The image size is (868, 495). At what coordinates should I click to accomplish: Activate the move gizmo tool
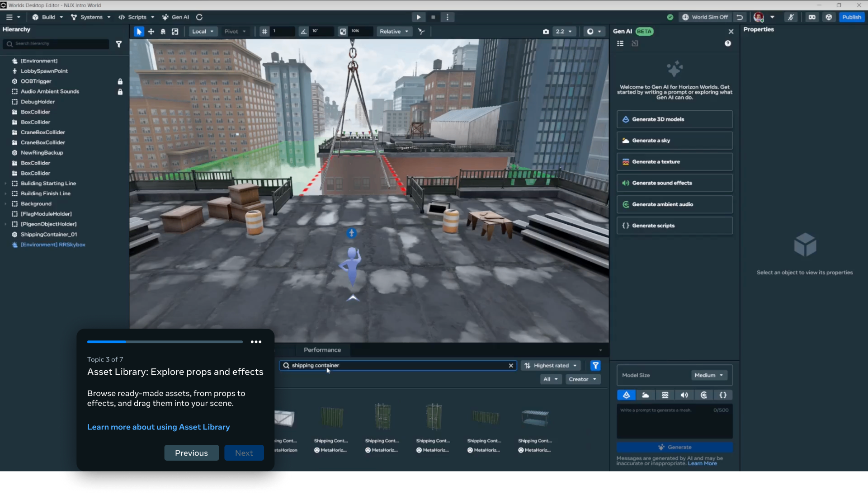[151, 32]
